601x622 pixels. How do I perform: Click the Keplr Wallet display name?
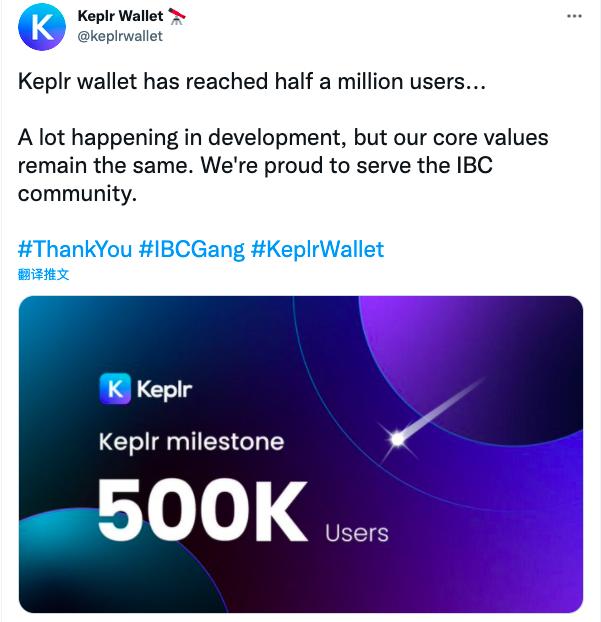pos(120,17)
